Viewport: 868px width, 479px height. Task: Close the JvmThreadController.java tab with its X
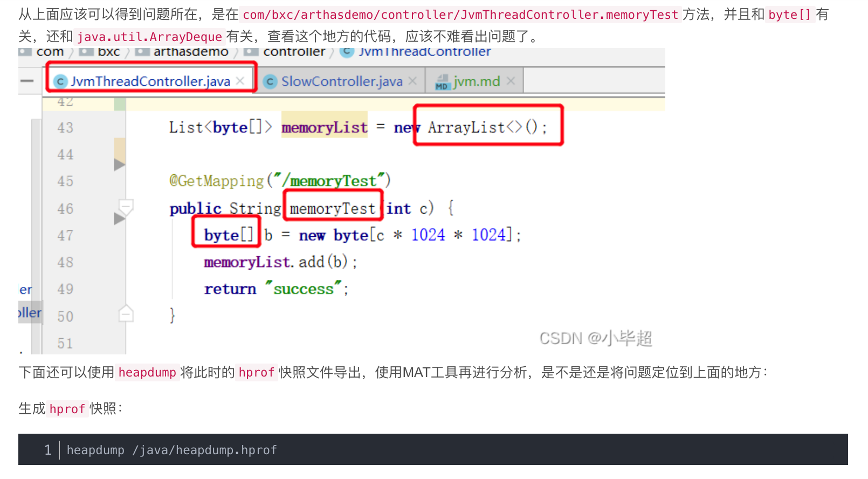pos(240,81)
